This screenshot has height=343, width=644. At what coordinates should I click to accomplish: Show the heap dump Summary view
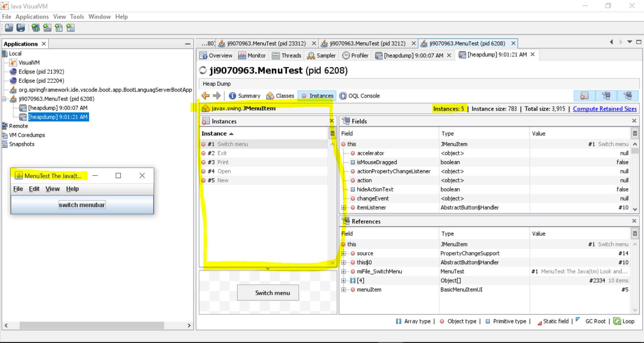[x=245, y=96]
